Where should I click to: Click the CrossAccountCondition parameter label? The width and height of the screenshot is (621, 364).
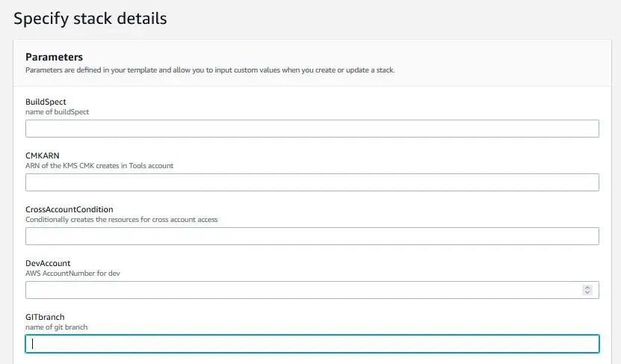click(69, 209)
